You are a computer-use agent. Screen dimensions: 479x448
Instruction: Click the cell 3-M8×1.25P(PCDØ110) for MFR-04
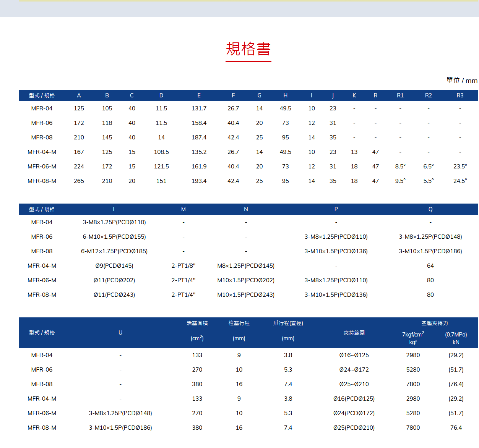click(114, 222)
